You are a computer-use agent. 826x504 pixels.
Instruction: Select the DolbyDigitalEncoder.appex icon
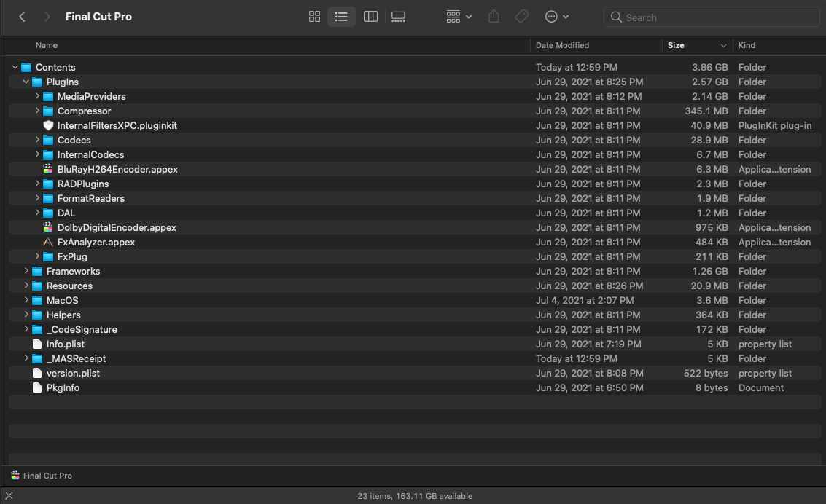point(48,227)
